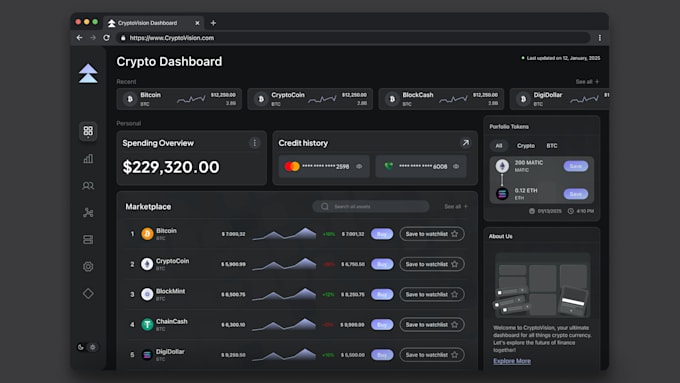Buy DigiDollar in Marketplace

coord(382,355)
